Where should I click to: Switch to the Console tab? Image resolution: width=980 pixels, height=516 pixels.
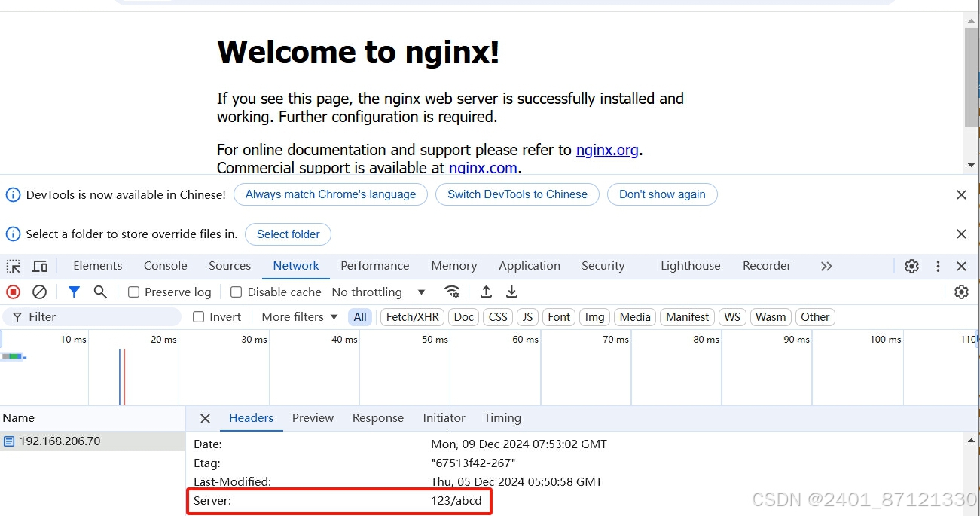[x=166, y=266]
